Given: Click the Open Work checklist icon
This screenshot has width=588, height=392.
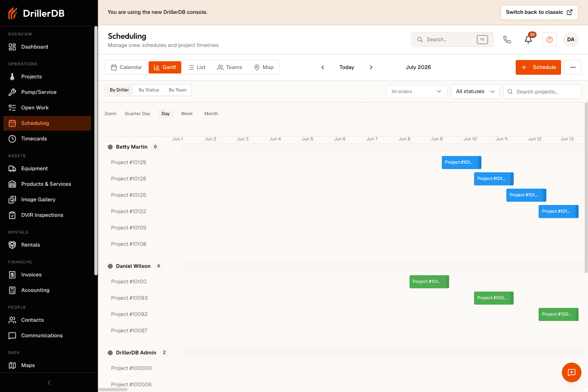Looking at the screenshot, I should [x=12, y=108].
